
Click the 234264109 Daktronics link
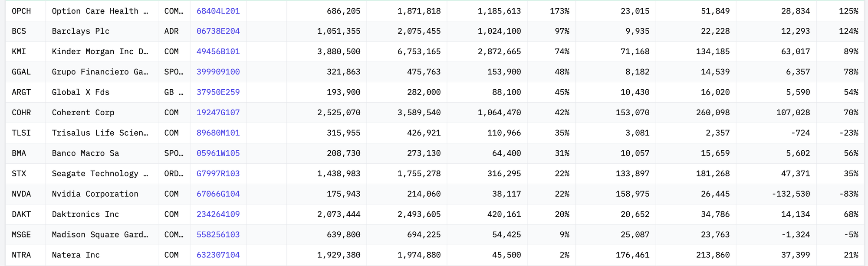click(218, 214)
